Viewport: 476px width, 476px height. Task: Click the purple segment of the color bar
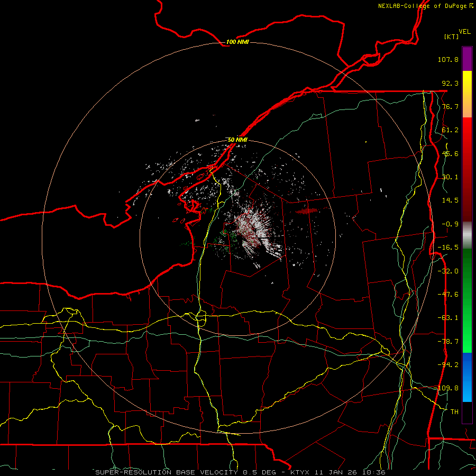467,59
